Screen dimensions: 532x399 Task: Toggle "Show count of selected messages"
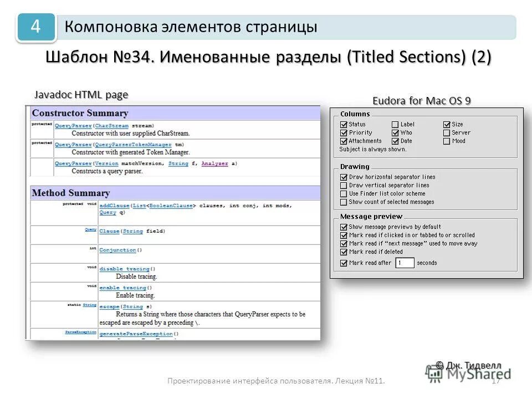click(x=343, y=202)
